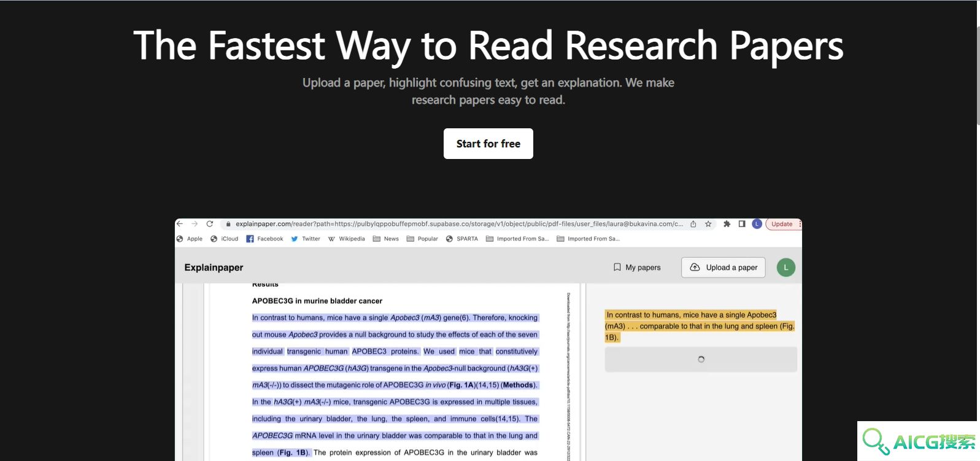The image size is (980, 461).
Task: Open the green L user avatar
Action: tap(786, 268)
